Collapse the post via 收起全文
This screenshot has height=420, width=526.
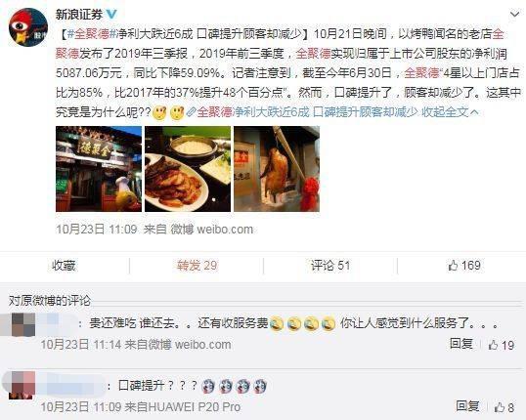pyautogui.click(x=450, y=112)
